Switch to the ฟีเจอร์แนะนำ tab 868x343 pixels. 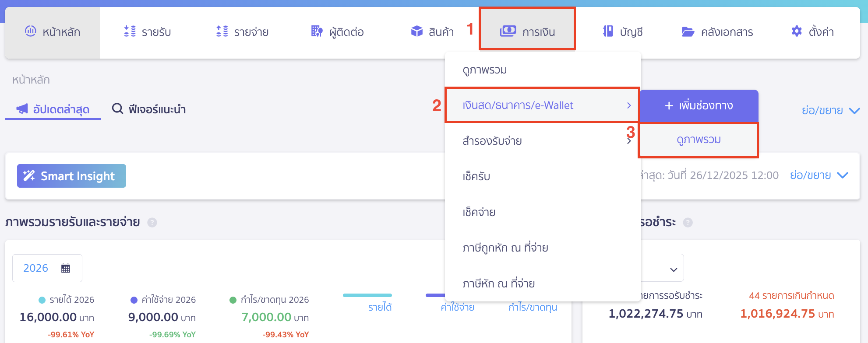(x=149, y=109)
